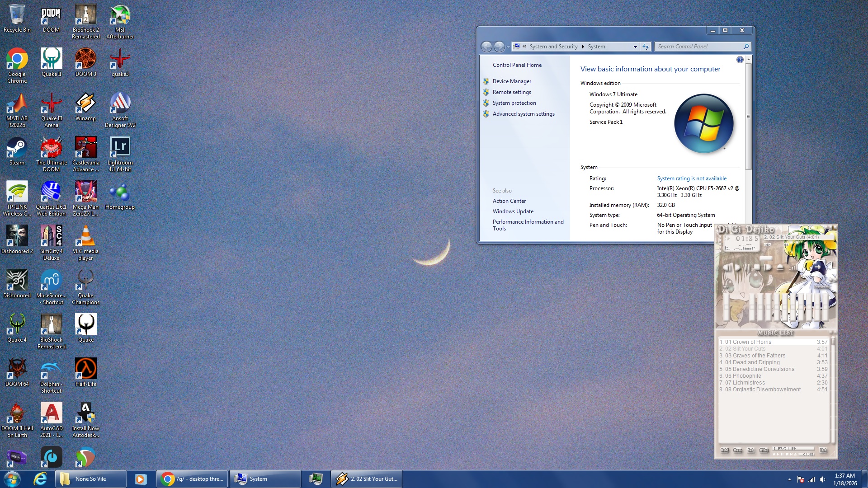
Task: Click the Advanced system settings link
Action: (524, 114)
